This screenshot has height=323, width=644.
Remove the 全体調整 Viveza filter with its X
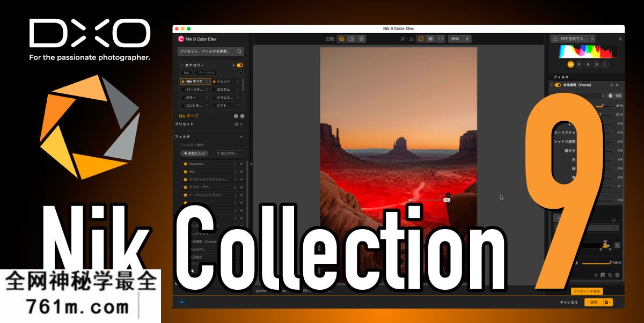click(617, 85)
